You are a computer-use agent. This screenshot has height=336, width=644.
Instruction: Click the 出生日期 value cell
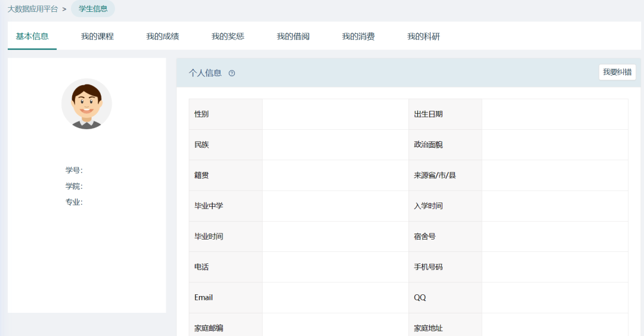click(555, 114)
